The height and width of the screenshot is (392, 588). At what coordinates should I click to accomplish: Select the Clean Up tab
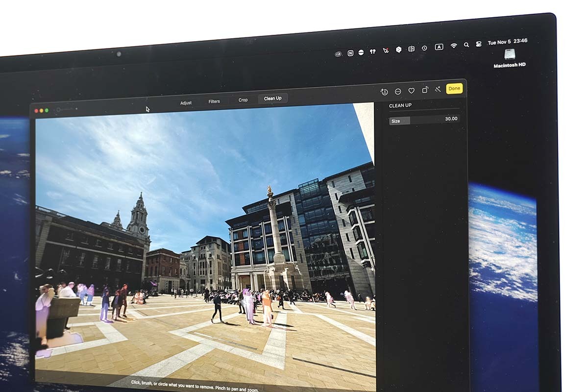272,98
